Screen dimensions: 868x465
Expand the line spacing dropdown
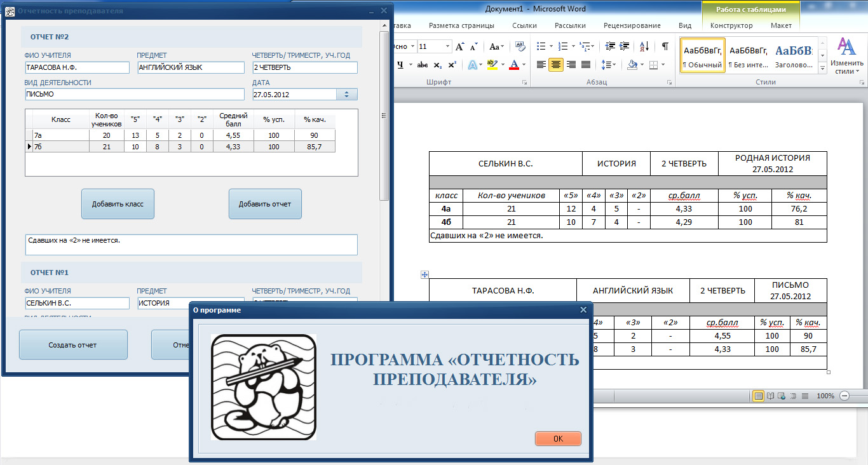click(613, 65)
